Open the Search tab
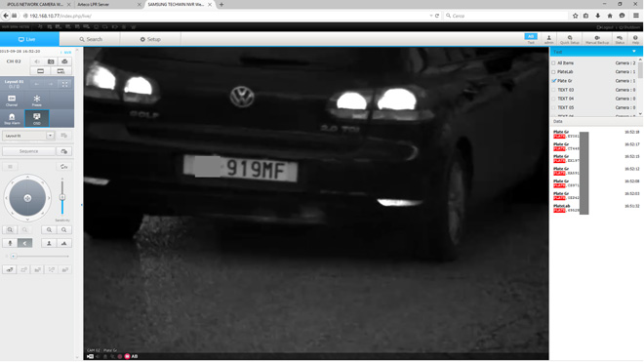Viewport: 644px width, 362px height. (x=91, y=39)
